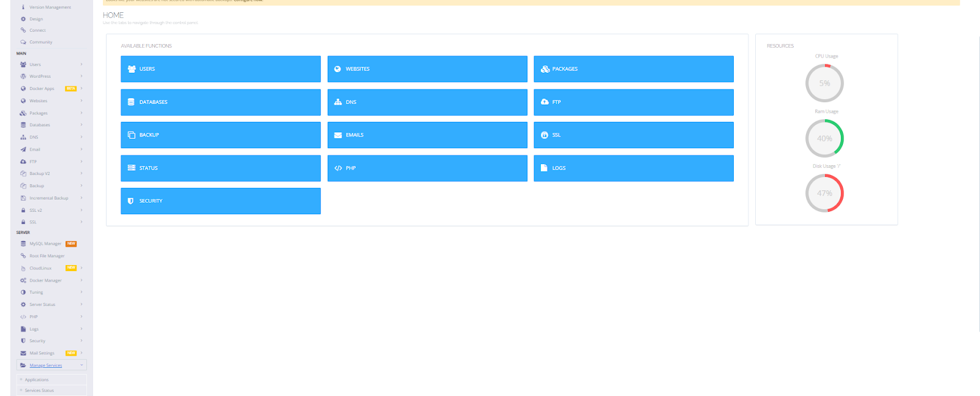Click the Connect link icon in sidebar
Viewport: 980px width, 396px height.
point(23,30)
